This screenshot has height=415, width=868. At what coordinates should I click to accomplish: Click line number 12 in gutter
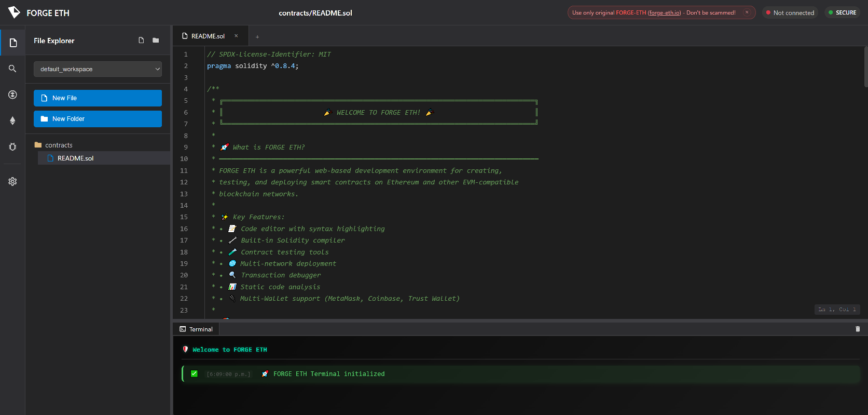coord(184,182)
